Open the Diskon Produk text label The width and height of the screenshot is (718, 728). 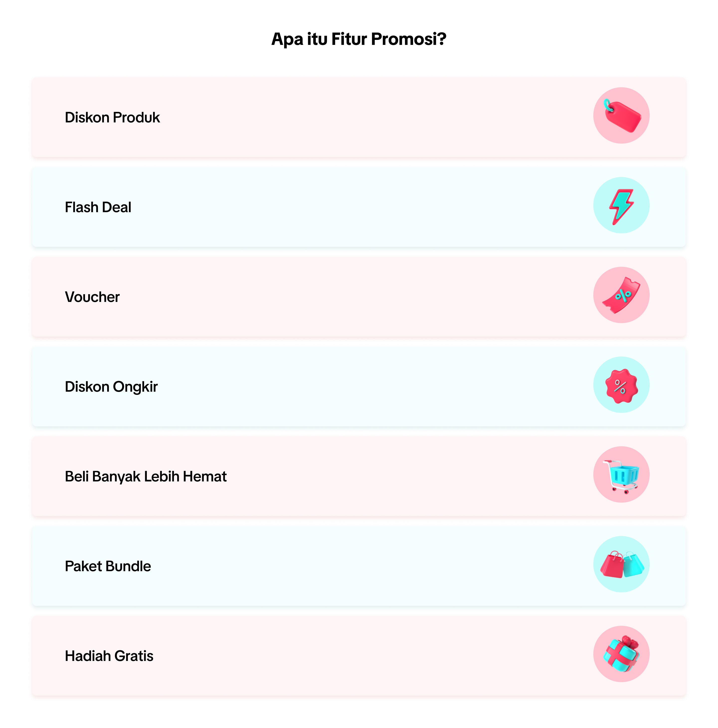(x=112, y=118)
